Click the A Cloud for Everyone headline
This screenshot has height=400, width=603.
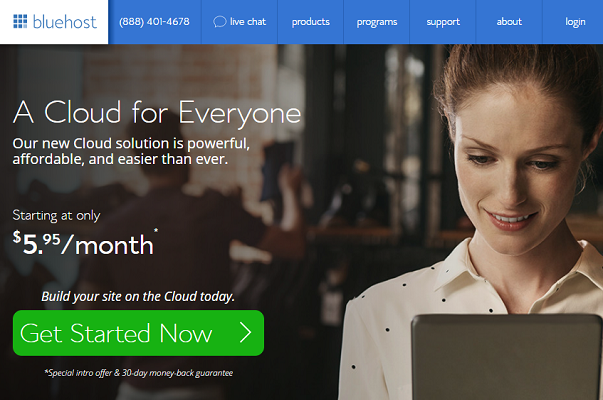click(157, 112)
